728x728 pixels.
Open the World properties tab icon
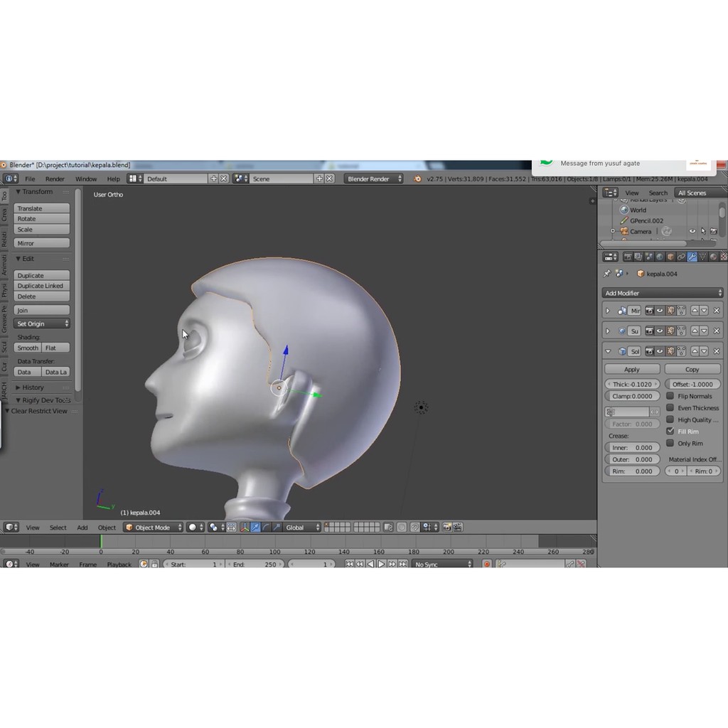[x=659, y=257]
